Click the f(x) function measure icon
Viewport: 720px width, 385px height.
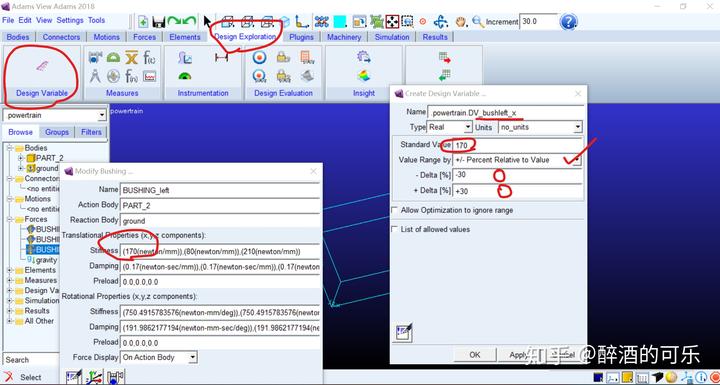[x=149, y=57]
